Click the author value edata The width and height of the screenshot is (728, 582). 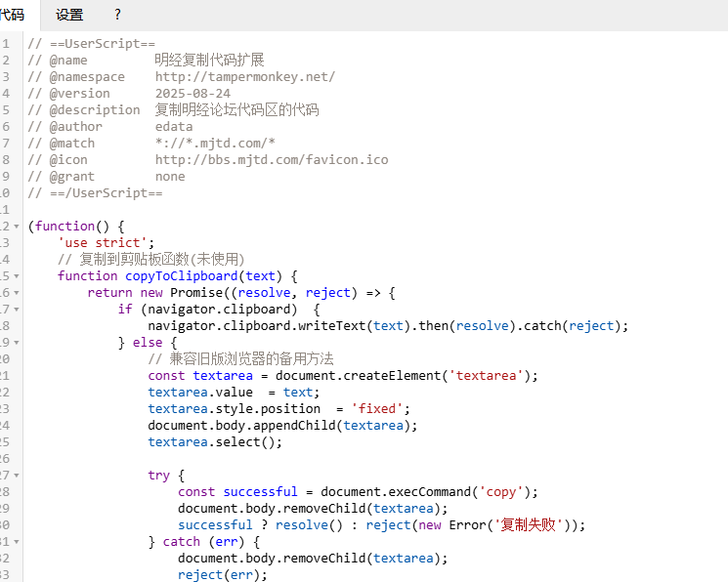[174, 126]
